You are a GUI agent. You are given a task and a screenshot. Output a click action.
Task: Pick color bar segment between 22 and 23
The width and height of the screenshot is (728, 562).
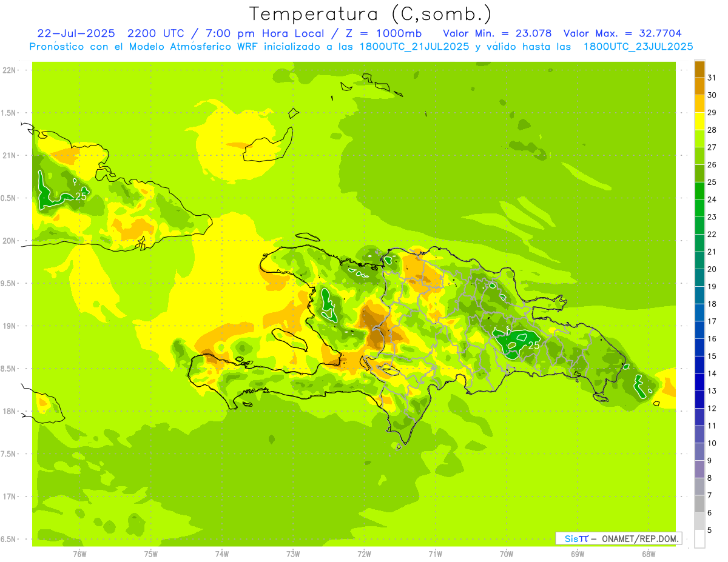pyautogui.click(x=699, y=226)
